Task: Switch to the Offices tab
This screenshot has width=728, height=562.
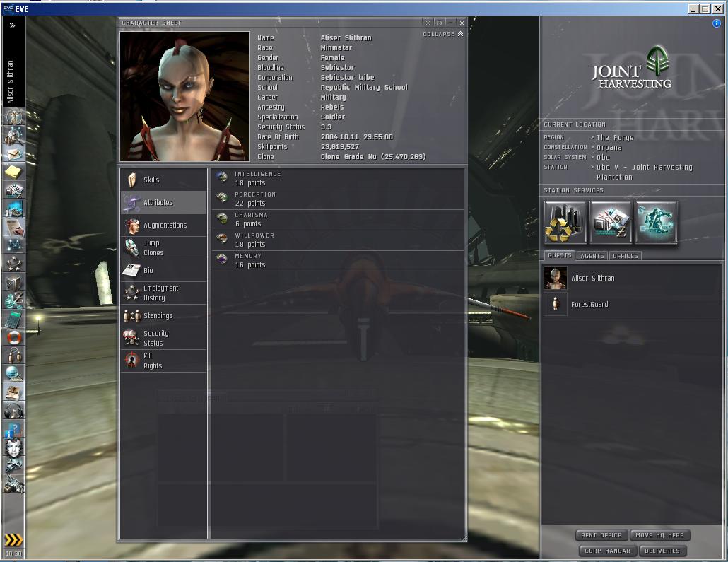Action: pos(625,256)
